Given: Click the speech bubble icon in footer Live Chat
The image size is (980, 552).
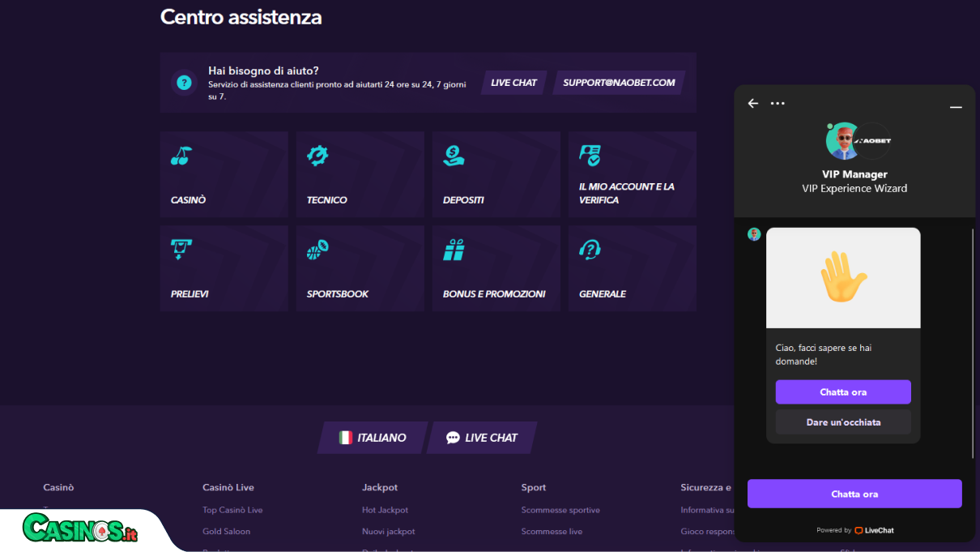Looking at the screenshot, I should point(453,438).
